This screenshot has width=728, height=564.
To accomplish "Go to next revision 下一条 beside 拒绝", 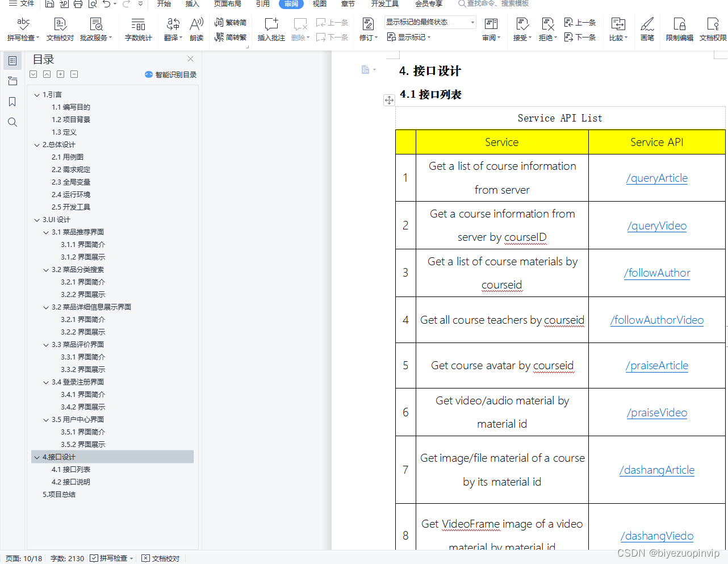I will [580, 37].
